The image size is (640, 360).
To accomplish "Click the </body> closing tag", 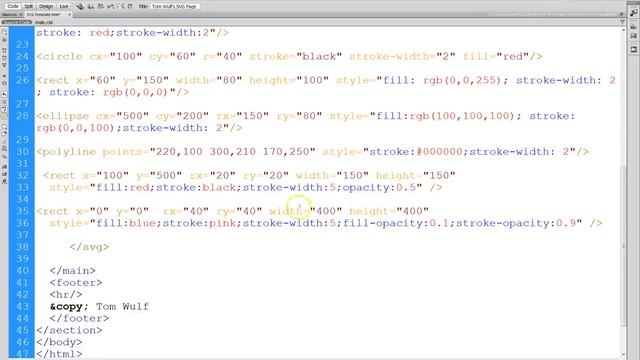I will point(59,342).
